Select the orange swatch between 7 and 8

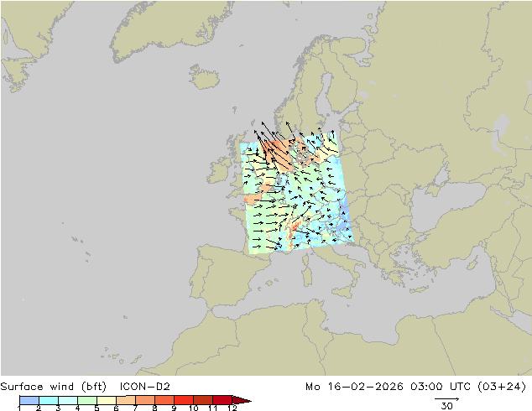(145, 400)
